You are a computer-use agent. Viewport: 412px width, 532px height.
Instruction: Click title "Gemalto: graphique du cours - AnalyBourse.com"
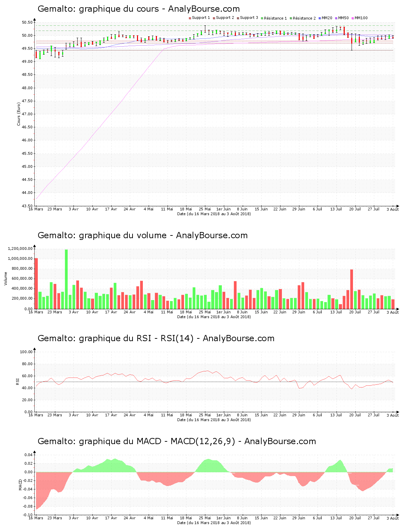click(x=139, y=9)
